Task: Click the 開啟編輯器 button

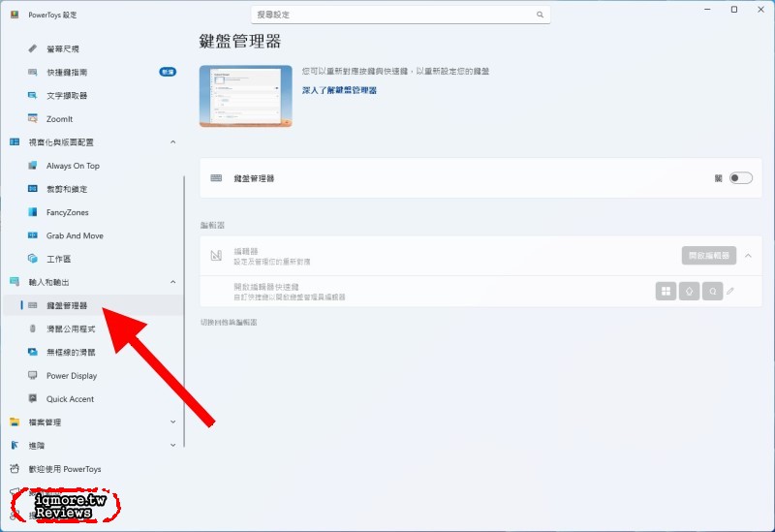Action: click(x=709, y=256)
